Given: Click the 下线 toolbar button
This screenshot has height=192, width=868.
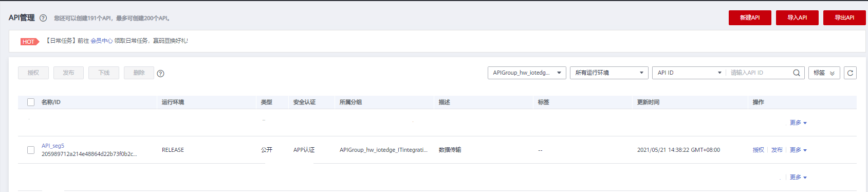Looking at the screenshot, I should (104, 73).
